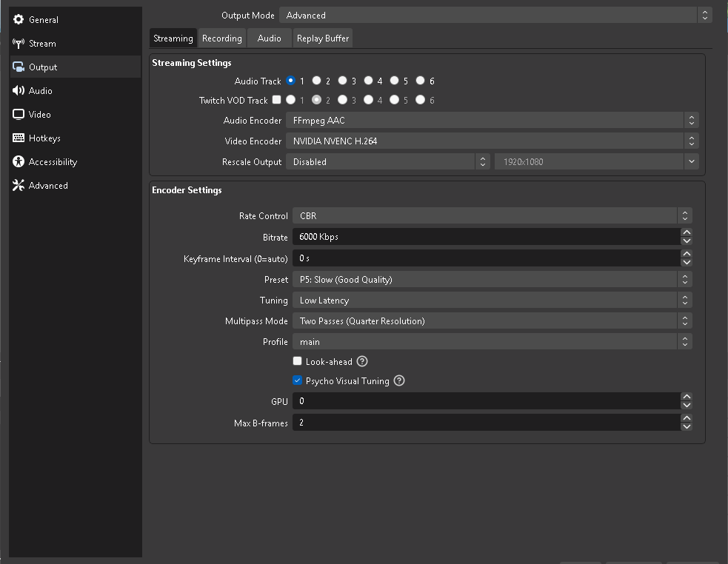Open the Rate Control dropdown

[492, 216]
